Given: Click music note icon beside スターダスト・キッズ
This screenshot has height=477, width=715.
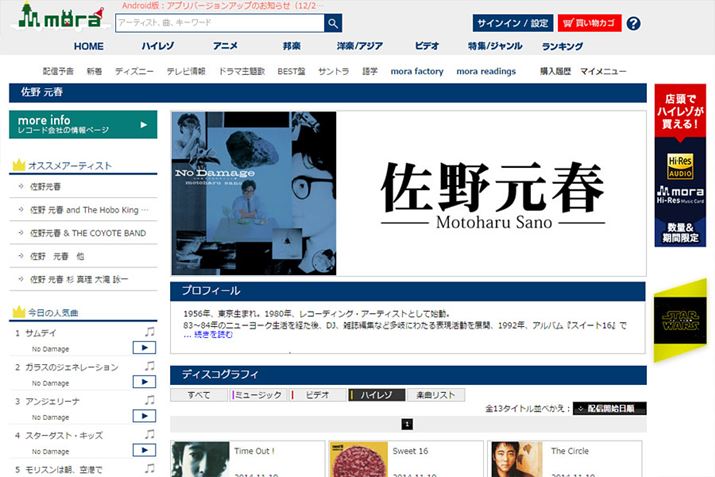Looking at the screenshot, I should (x=150, y=434).
